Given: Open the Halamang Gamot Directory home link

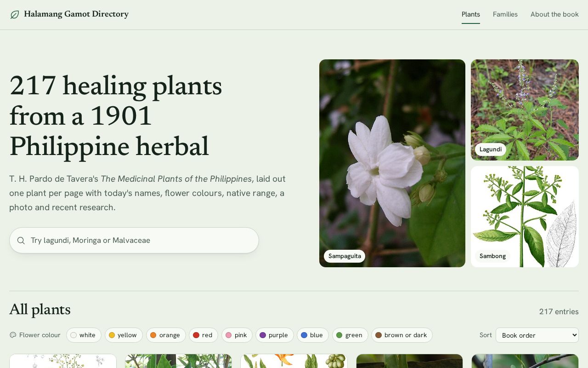Looking at the screenshot, I should 69,14.
